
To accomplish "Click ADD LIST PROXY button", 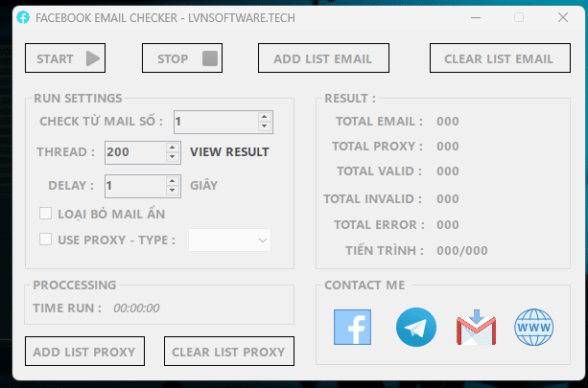I will [84, 351].
